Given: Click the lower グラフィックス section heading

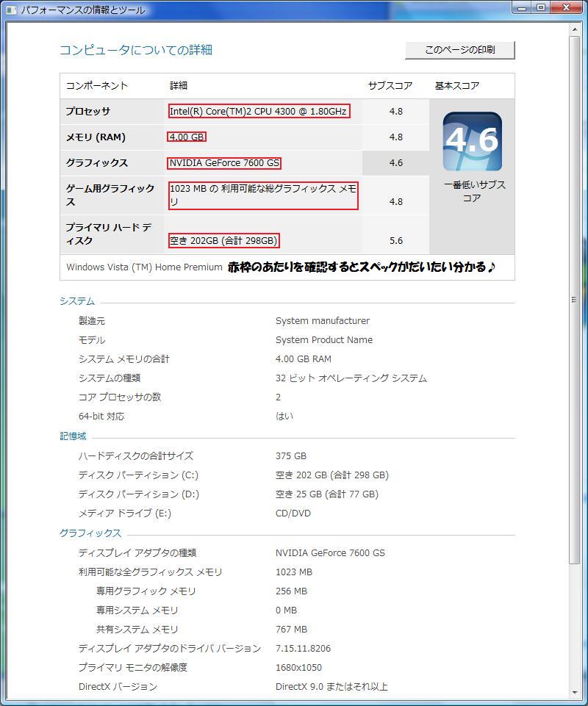Looking at the screenshot, I should pos(90,533).
